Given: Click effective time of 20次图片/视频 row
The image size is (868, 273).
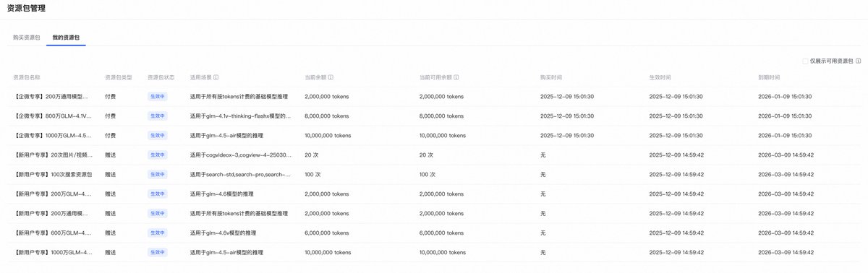Looking at the screenshot, I should tap(676, 155).
